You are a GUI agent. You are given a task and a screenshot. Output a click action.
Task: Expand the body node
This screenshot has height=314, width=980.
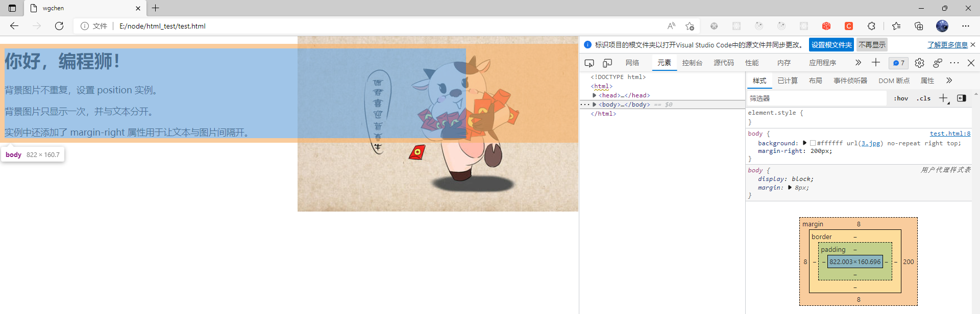[x=594, y=104]
